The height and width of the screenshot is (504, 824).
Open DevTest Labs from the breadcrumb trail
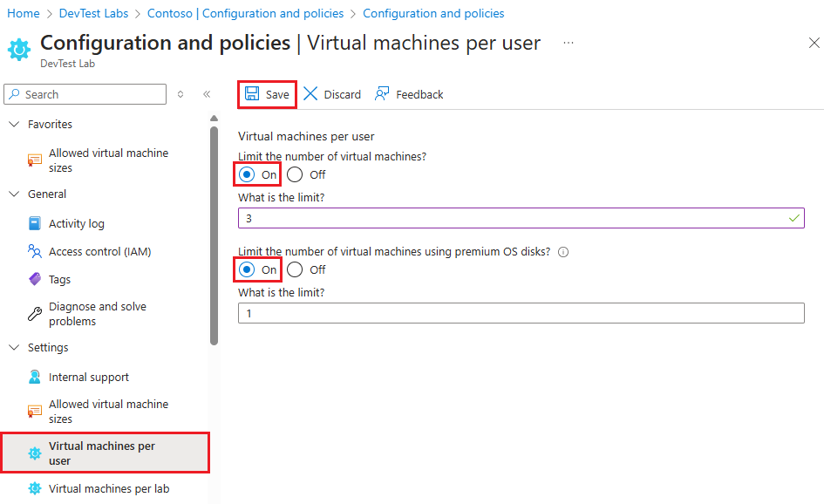(93, 13)
